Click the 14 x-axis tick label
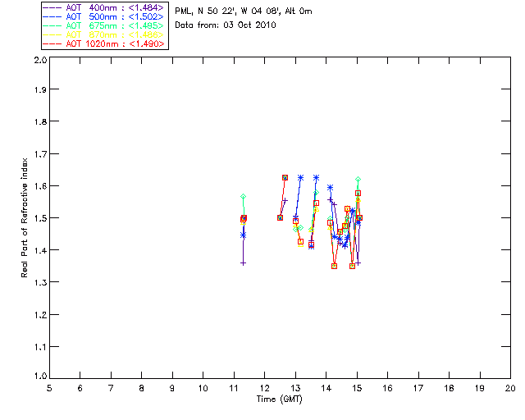This screenshot has height=420, width=525. coord(326,388)
